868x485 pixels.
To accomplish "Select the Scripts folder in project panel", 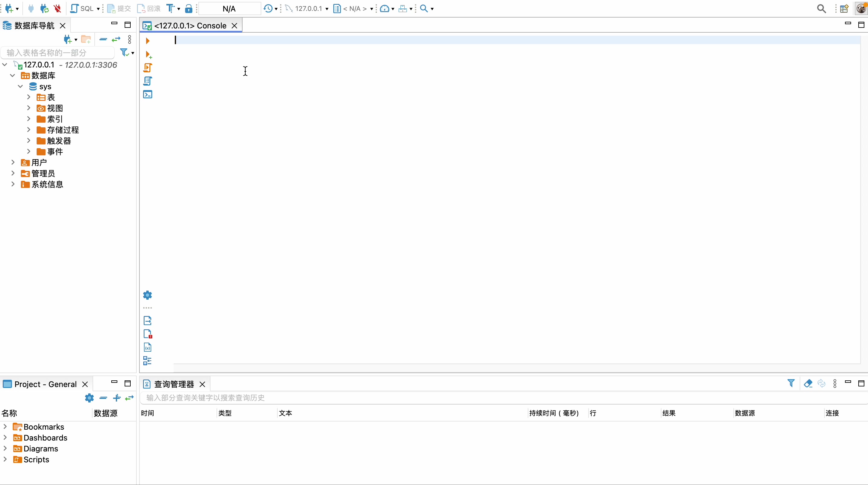I will click(x=36, y=459).
